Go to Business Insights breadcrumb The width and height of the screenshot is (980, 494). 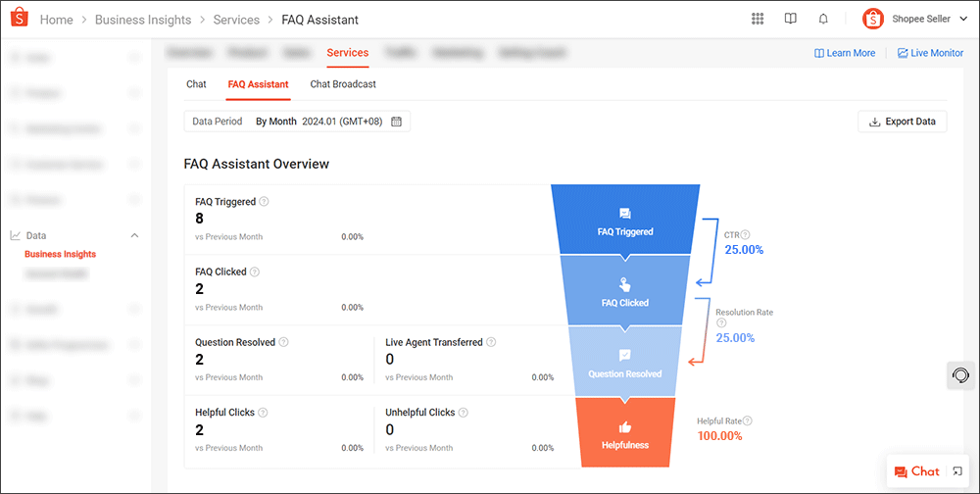tap(143, 20)
